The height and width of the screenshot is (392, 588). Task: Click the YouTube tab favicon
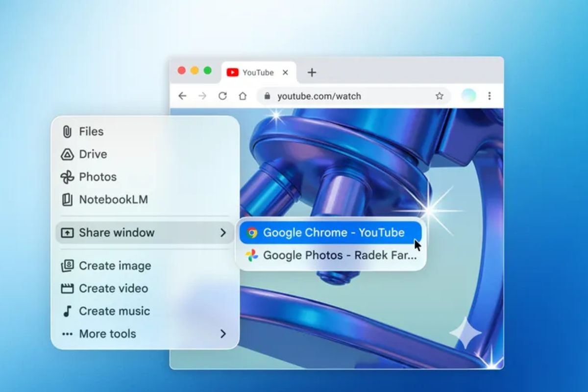[233, 73]
